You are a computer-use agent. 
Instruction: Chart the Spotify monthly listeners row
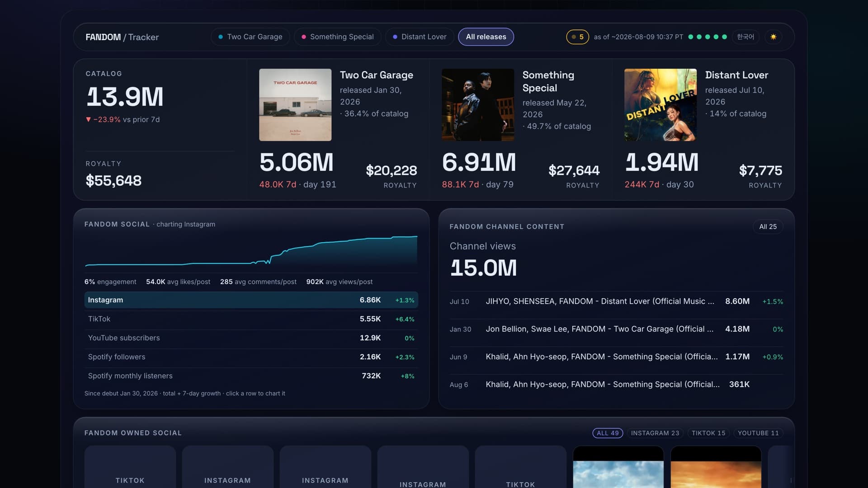click(251, 376)
